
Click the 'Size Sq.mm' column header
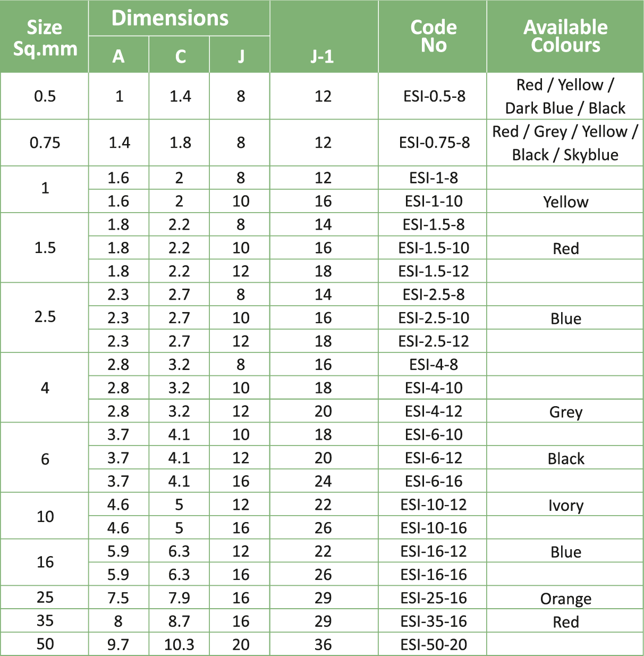coord(45,37)
